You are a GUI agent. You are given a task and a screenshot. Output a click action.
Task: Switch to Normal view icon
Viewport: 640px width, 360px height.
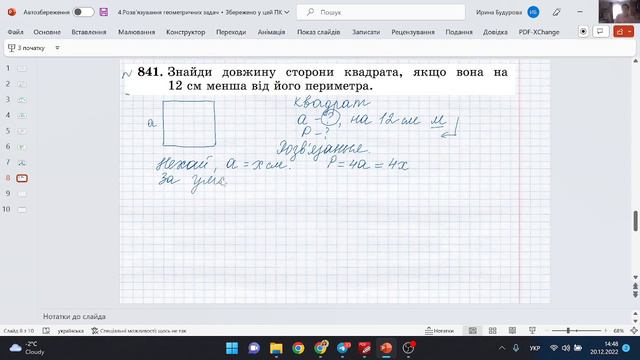[472, 331]
